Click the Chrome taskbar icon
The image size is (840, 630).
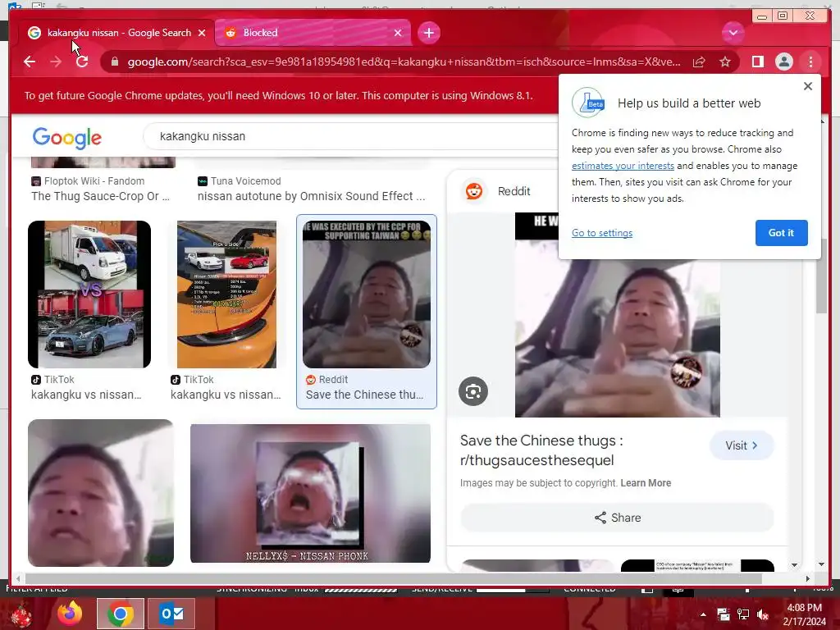pyautogui.click(x=120, y=614)
